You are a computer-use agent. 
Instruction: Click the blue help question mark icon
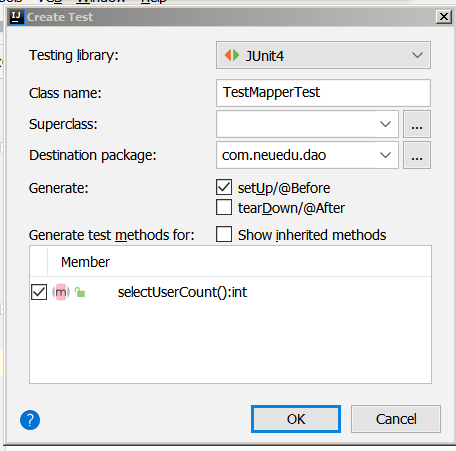point(30,420)
